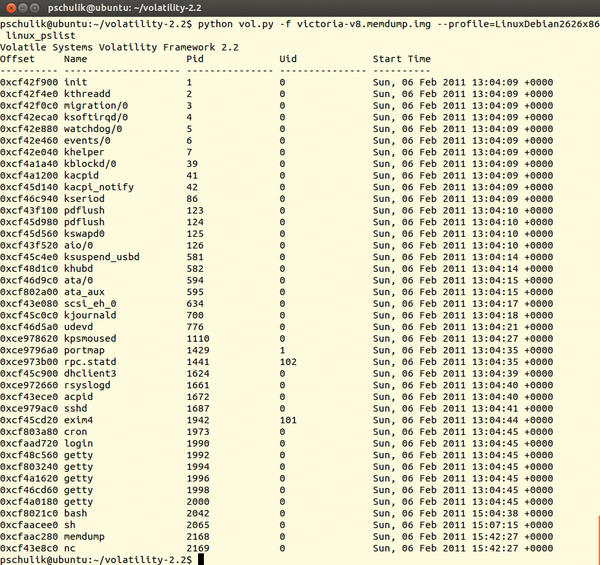Select the kseriod process name
The image size is (600, 565).
84,199
